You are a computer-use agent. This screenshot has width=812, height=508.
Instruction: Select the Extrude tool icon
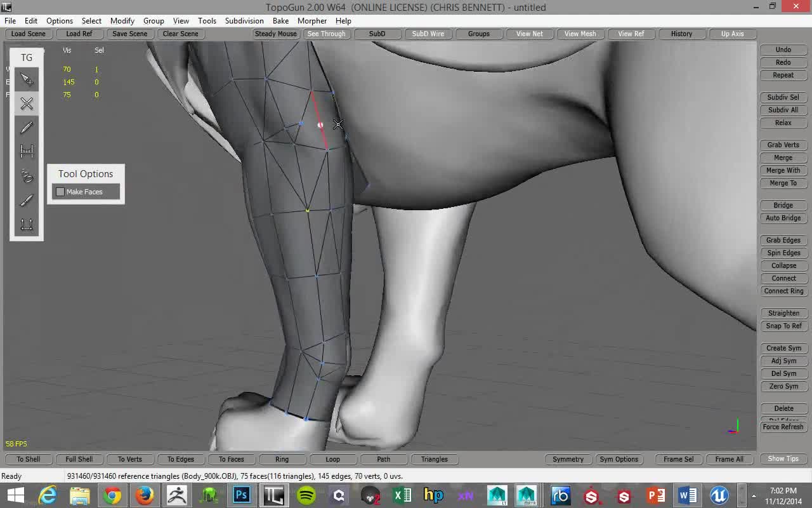tap(27, 224)
